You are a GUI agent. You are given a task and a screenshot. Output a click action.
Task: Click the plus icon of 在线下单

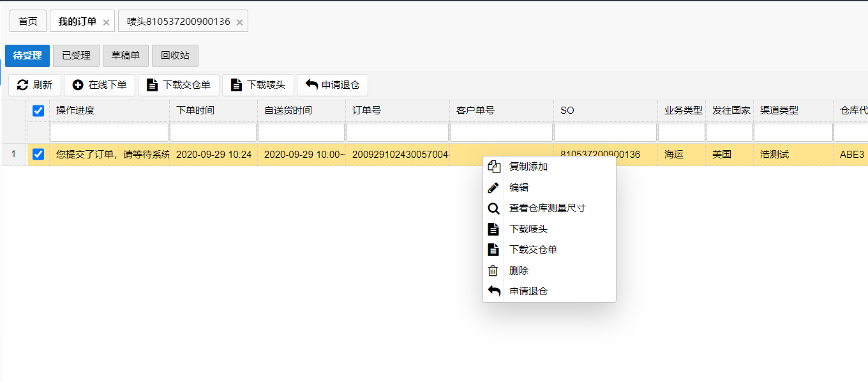78,85
